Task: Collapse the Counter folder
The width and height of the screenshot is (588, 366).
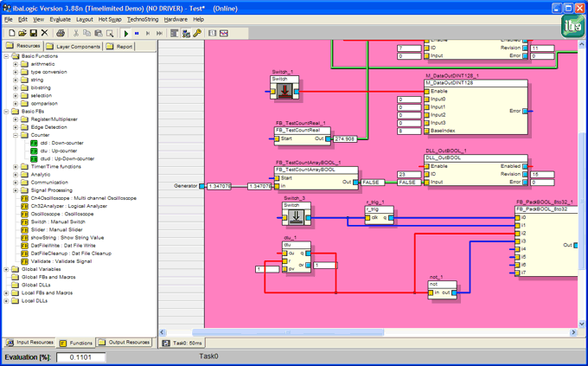Action: click(16, 135)
